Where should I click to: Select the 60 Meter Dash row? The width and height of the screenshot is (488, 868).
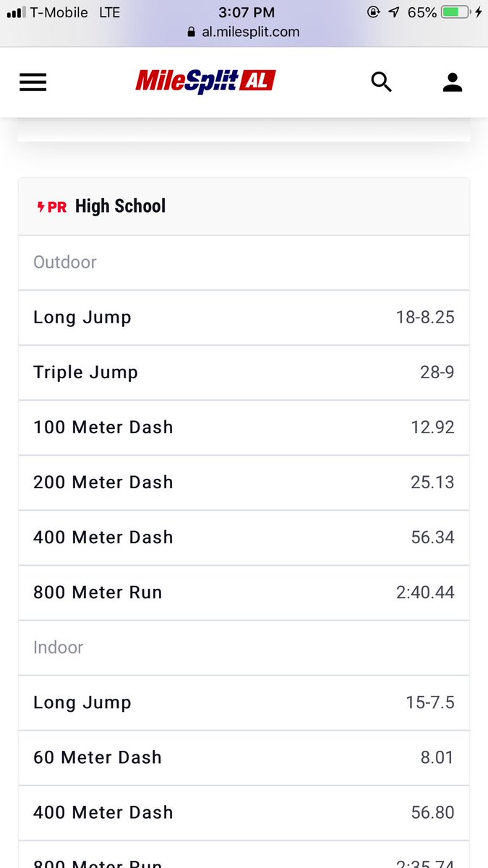coord(244,757)
